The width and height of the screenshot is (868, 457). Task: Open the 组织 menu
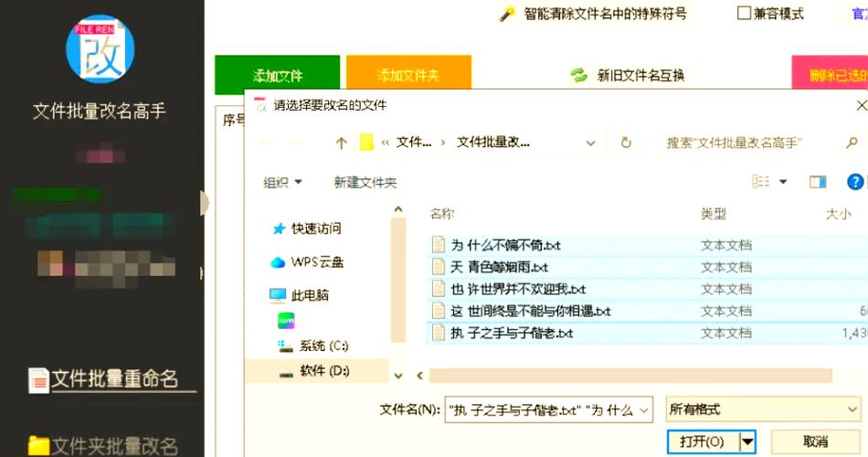pos(282,182)
